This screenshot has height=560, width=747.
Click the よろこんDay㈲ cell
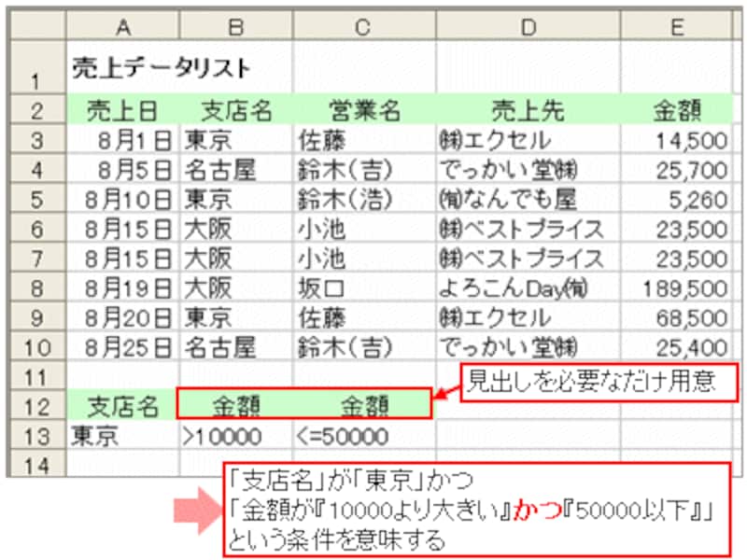528,287
